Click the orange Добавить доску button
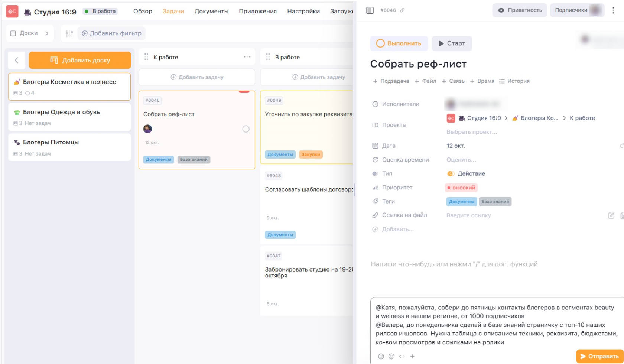 (x=80, y=60)
